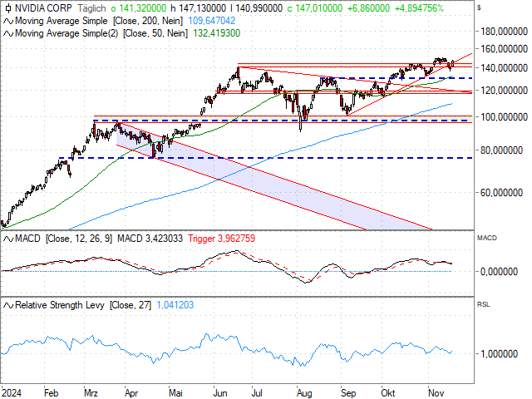Click the Nov time axis label

click(436, 393)
